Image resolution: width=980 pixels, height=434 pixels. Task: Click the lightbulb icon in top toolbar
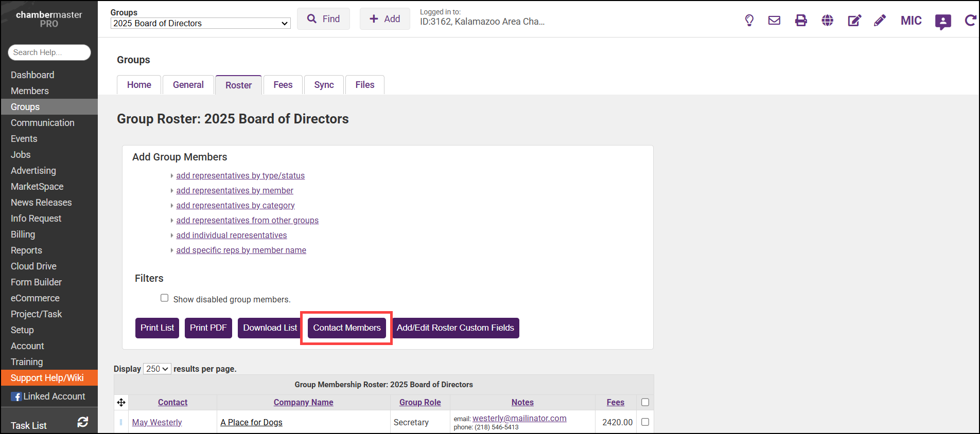pyautogui.click(x=749, y=21)
